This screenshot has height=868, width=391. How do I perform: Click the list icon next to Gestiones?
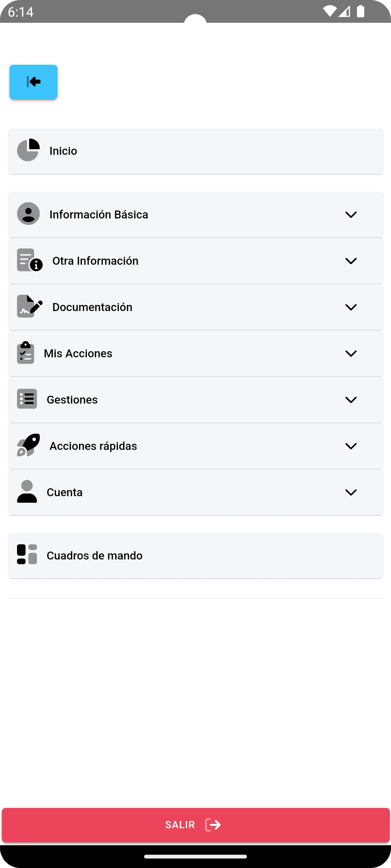(x=27, y=399)
